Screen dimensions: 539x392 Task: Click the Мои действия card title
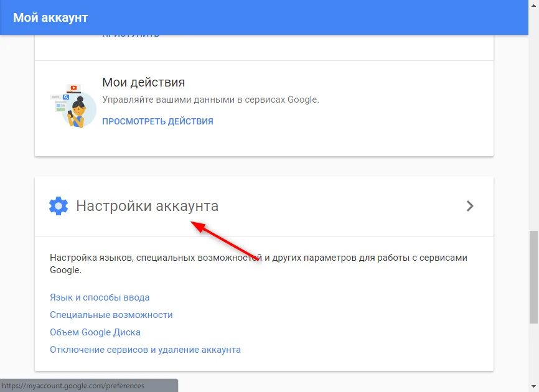144,82
